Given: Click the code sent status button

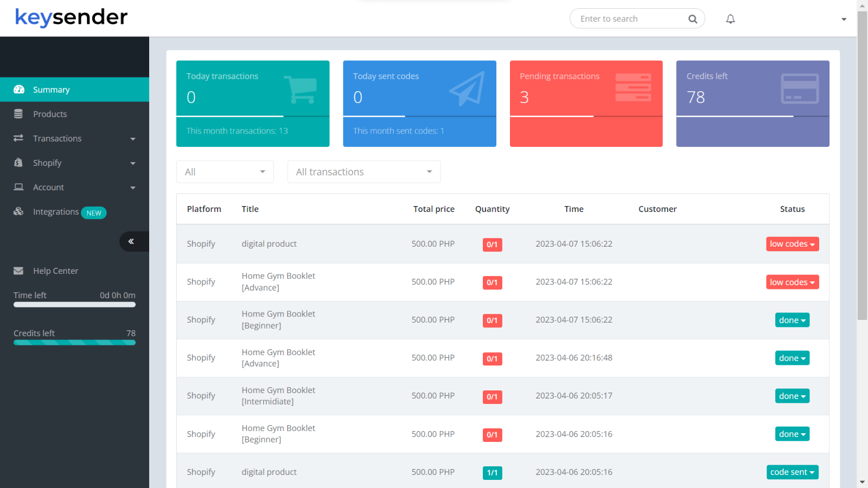Looking at the screenshot, I should [x=792, y=472].
